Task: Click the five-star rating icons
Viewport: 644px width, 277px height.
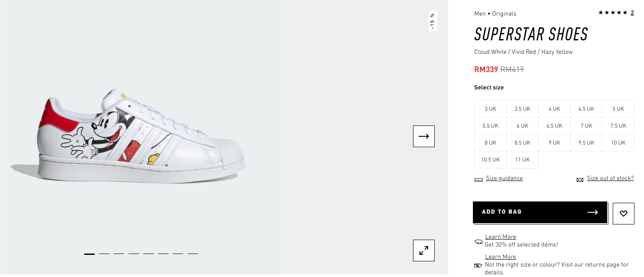Action: (613, 13)
